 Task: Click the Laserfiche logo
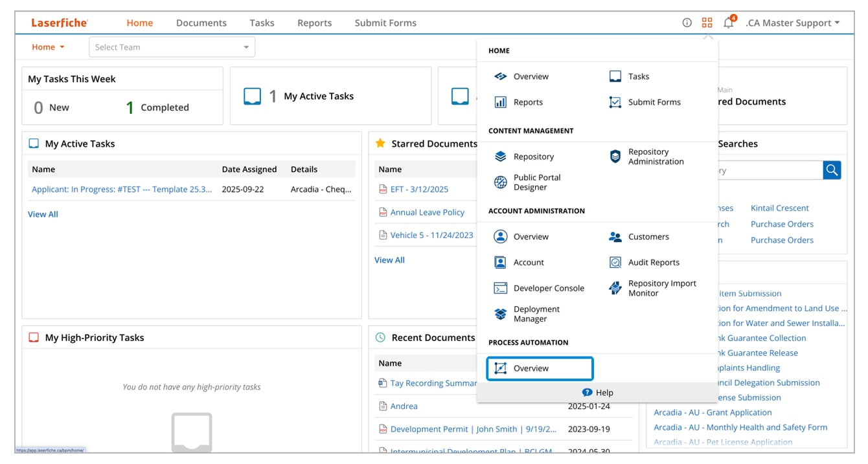tap(60, 23)
